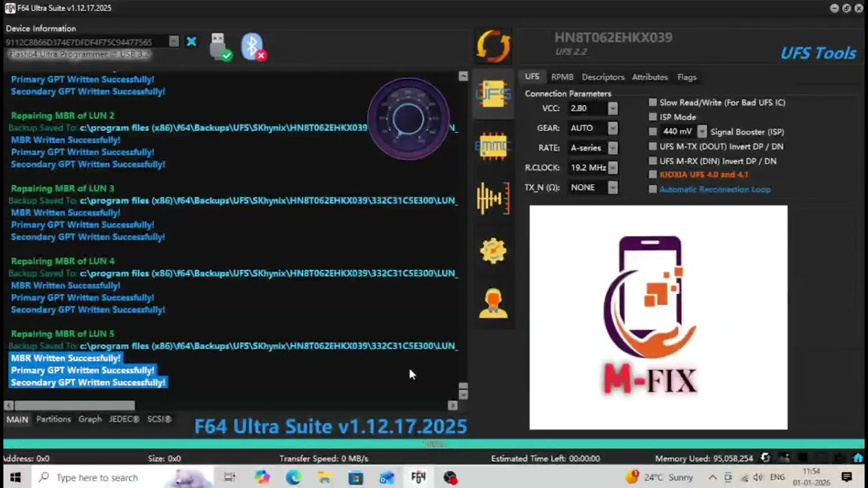Click the circular gauge dial in log
Viewport: 868px width, 488px height.
[x=408, y=119]
